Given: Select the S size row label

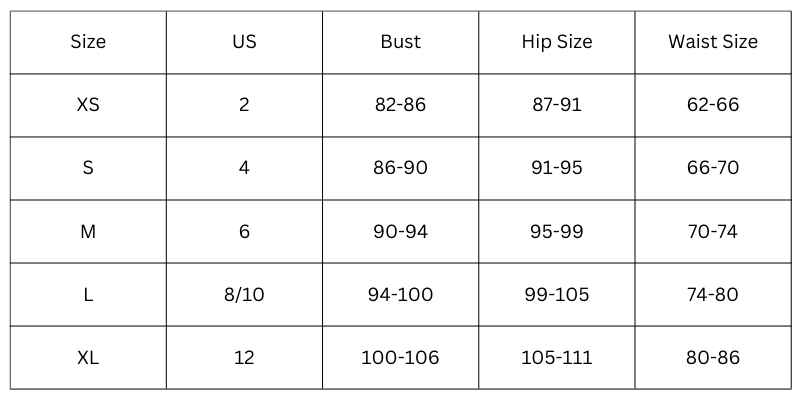Looking at the screenshot, I should pos(88,168).
